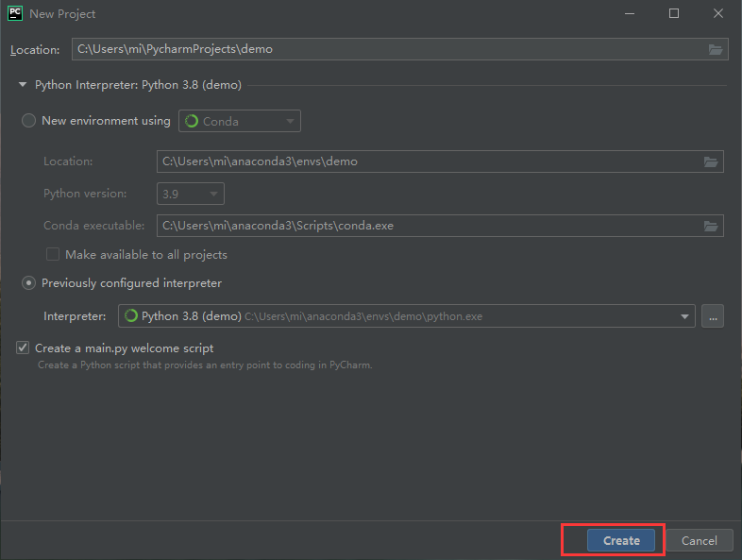The image size is (742, 560).
Task: Open interpreter settings with the ellipsis button
Action: coord(713,316)
